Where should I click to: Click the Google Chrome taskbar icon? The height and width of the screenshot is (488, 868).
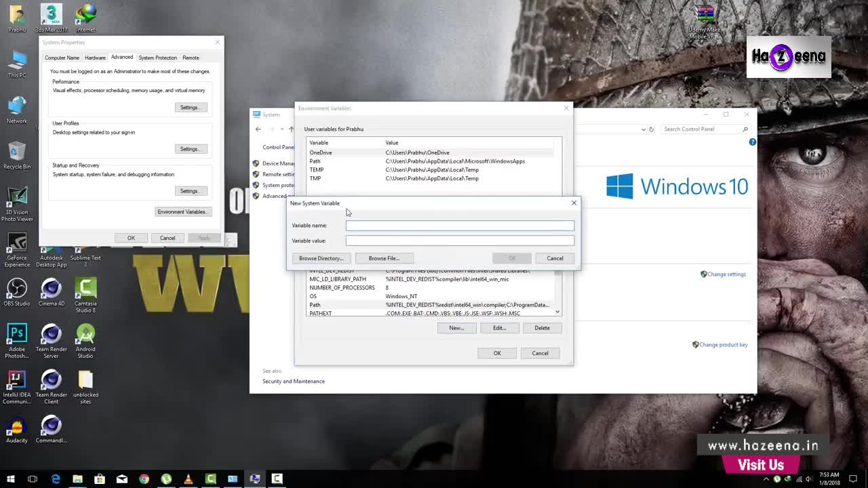tap(144, 479)
